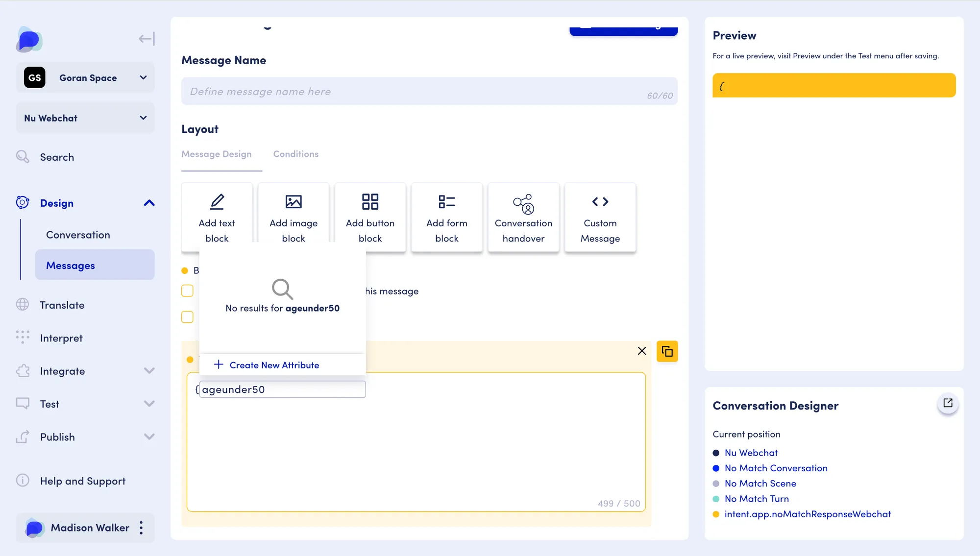
Task: Open the No Match Scene link
Action: click(x=760, y=483)
